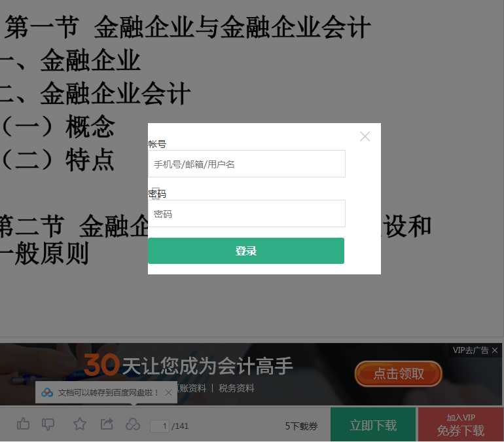The height and width of the screenshot is (442, 504).
Task: Click the thumbs-up like icon
Action: pyautogui.click(x=23, y=424)
